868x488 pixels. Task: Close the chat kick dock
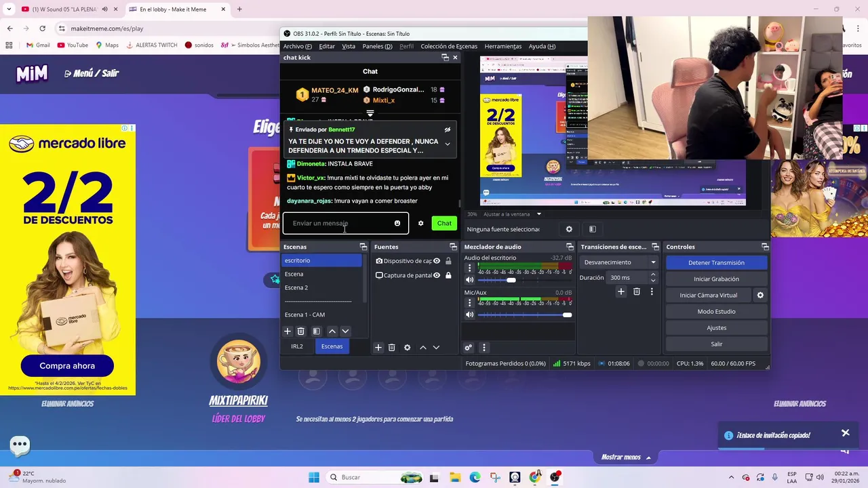click(x=455, y=58)
